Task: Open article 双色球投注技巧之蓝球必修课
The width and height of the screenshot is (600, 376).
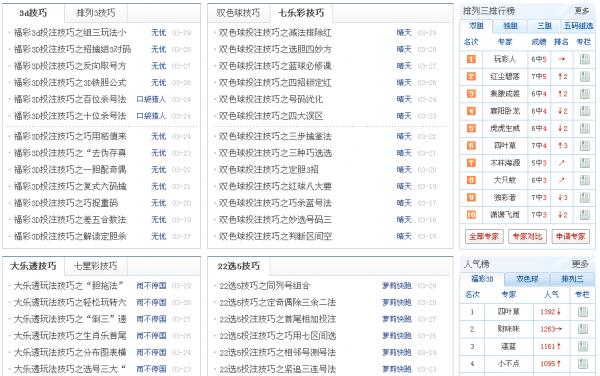Action: pos(275,66)
